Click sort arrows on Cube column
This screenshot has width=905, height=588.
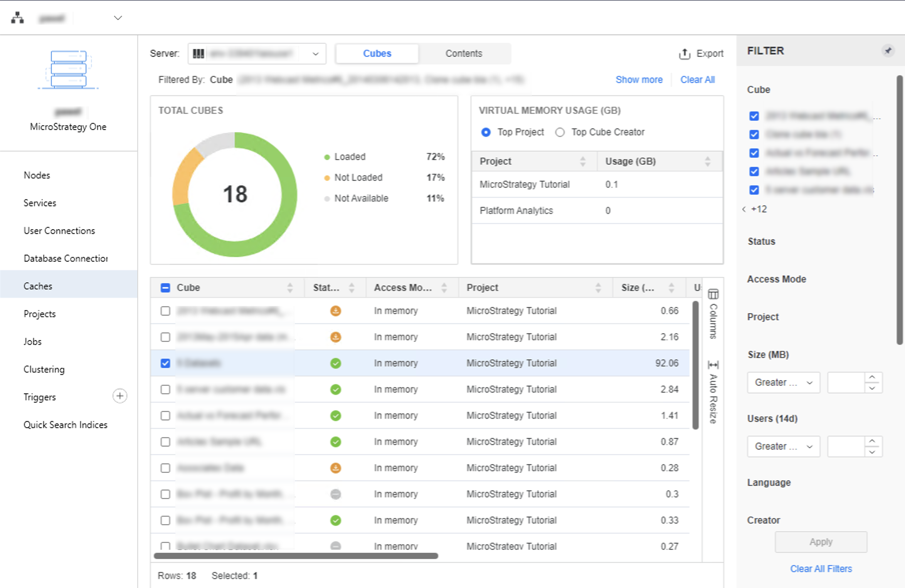(x=290, y=287)
